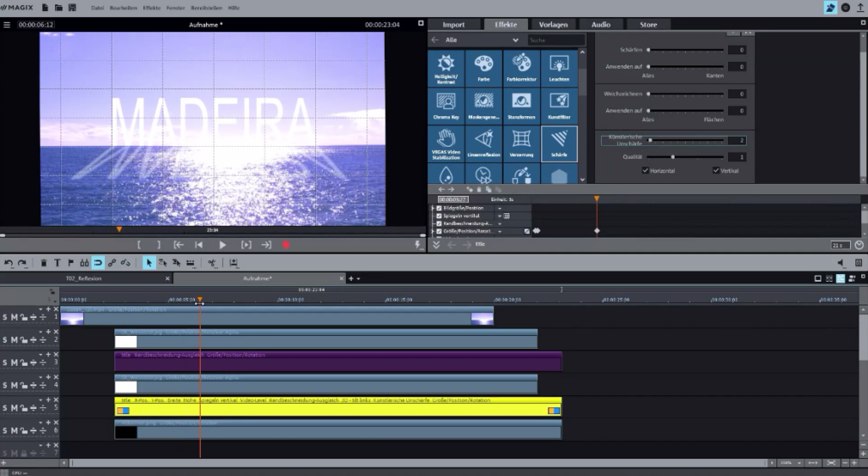Screen dimensions: 868x476
Task: Open the Chroma Key effect
Action: 446,106
